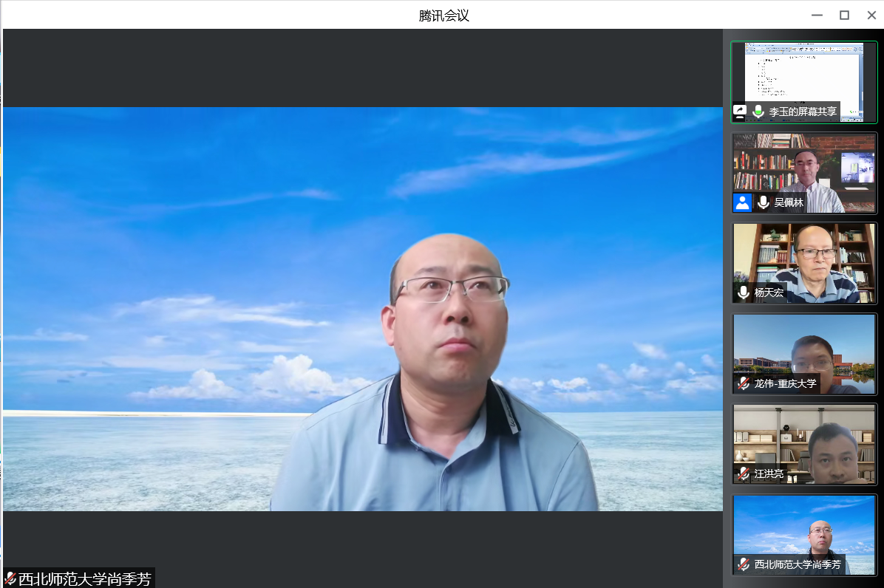Open 李玉's shared screen thumbnail
The image size is (884, 588).
pyautogui.click(x=803, y=74)
